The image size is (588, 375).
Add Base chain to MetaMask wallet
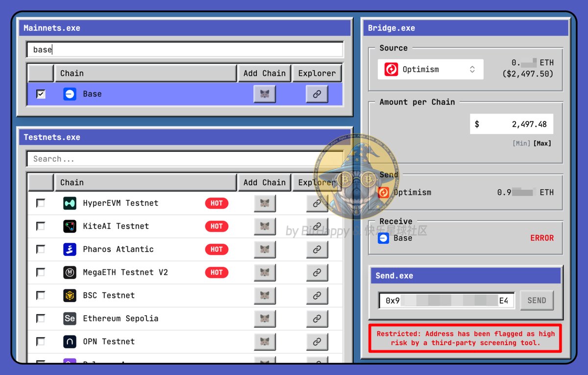[265, 94]
